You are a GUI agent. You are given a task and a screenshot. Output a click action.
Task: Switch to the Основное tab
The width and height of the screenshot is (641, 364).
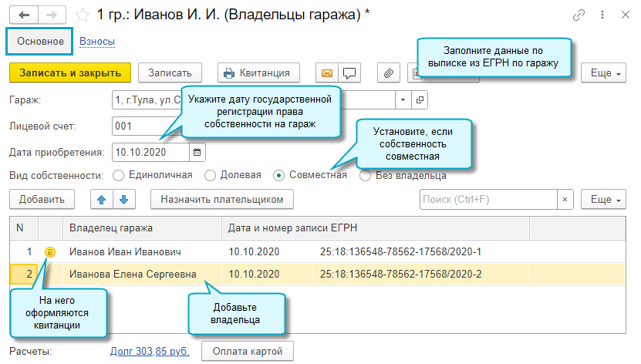(x=40, y=42)
